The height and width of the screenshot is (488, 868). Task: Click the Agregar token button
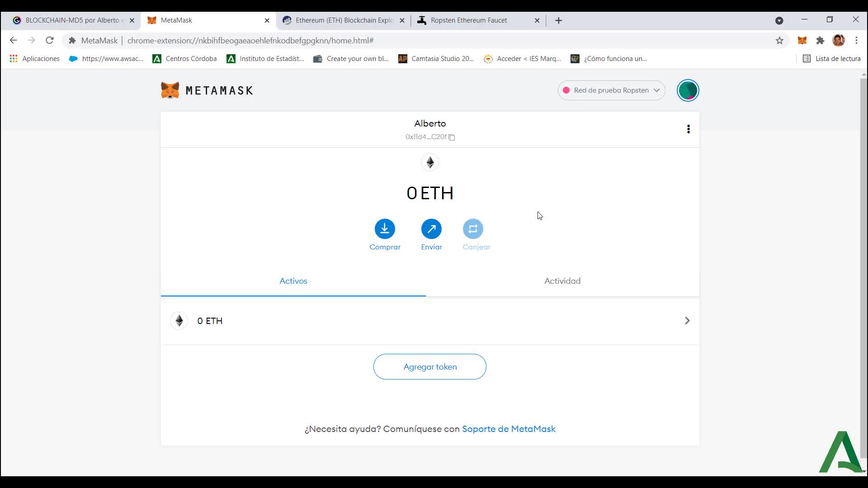(429, 366)
